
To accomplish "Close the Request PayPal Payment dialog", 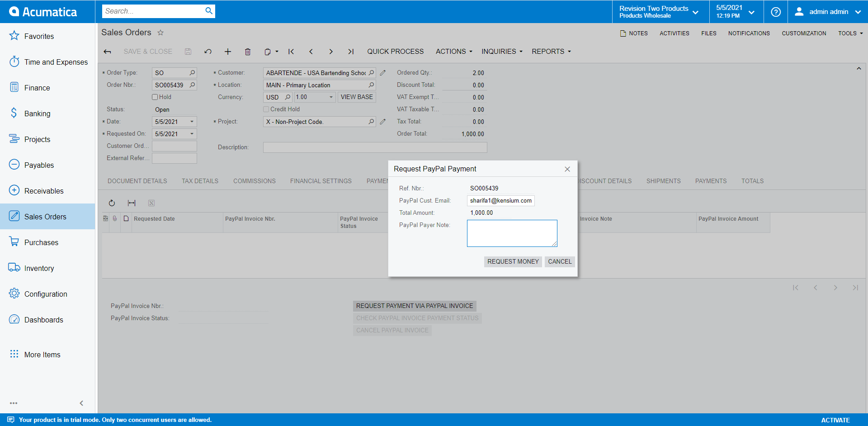I will point(567,169).
